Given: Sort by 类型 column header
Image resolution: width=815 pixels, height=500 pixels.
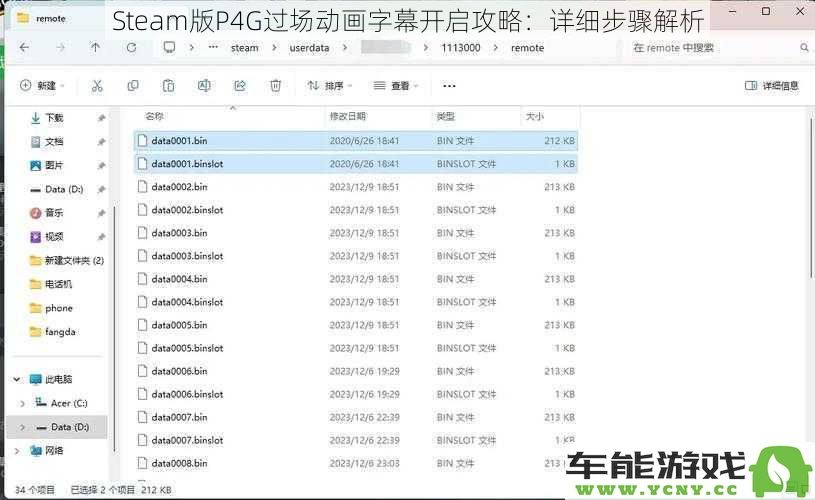Looking at the screenshot, I should (x=445, y=116).
